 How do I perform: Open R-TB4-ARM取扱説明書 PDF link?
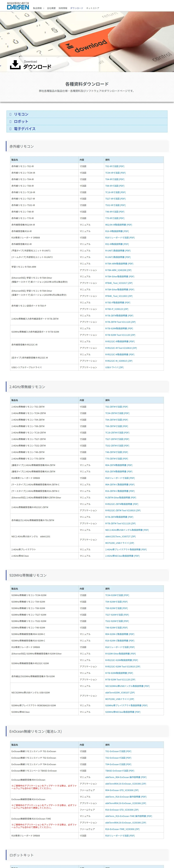click(119, 263)
